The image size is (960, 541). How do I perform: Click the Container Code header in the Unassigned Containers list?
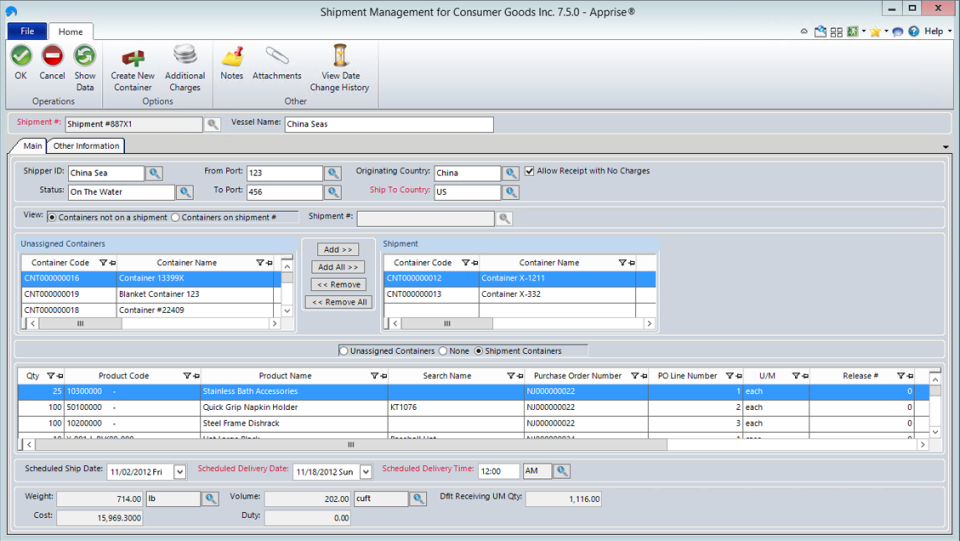tap(60, 263)
